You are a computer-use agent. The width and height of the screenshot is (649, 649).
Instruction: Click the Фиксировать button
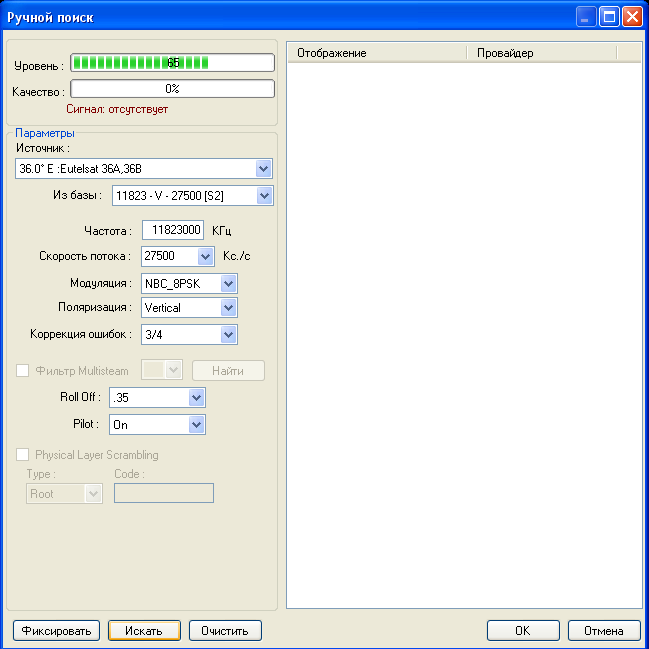56,630
